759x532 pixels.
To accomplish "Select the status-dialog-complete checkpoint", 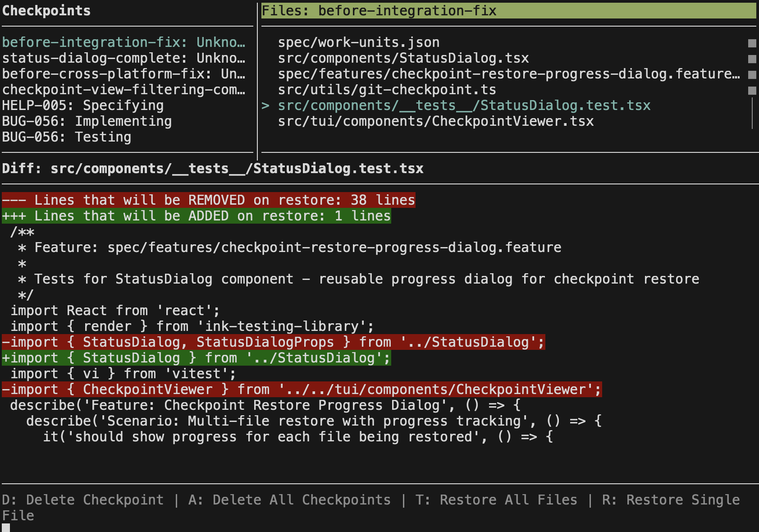I will pyautogui.click(x=123, y=58).
